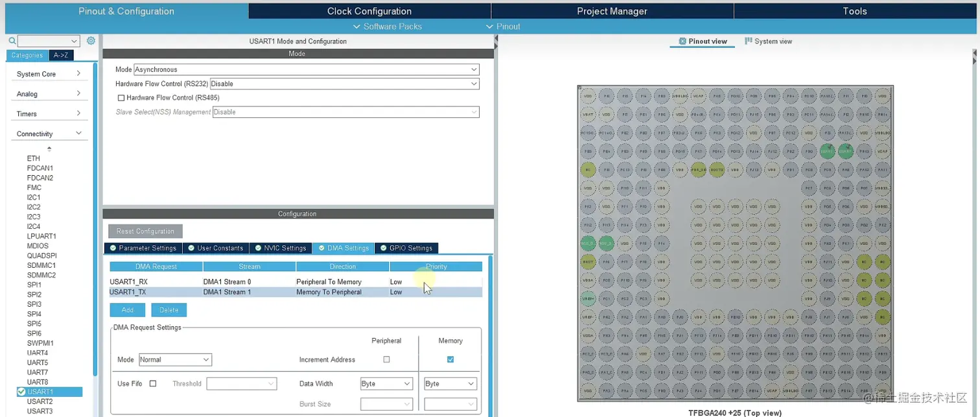
Task: Switch to A->Z sorting tab
Action: 61,55
